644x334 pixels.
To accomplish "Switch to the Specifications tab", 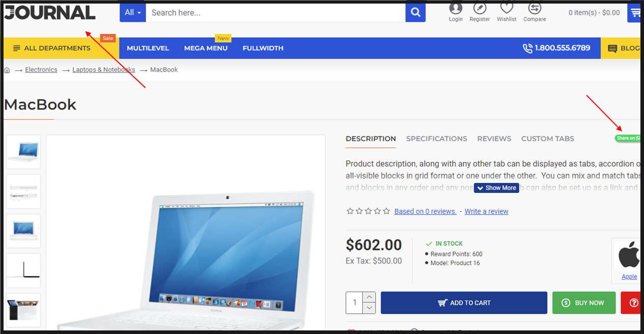I will tap(436, 138).
